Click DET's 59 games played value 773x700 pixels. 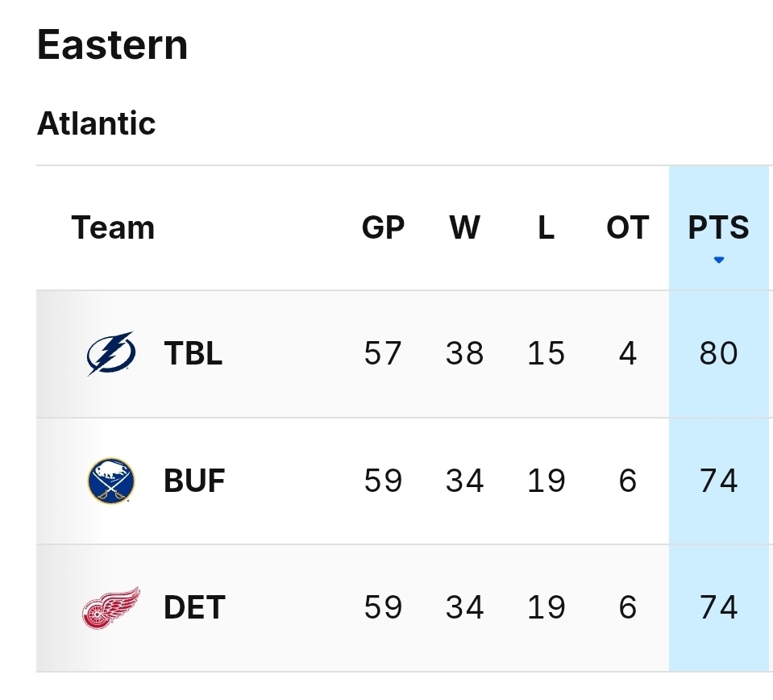(x=383, y=607)
